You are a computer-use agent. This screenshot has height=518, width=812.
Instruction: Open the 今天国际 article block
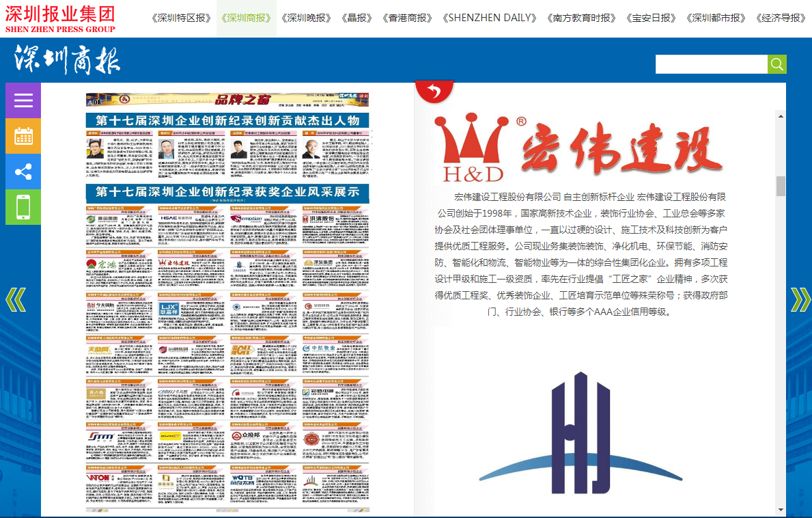(x=119, y=312)
